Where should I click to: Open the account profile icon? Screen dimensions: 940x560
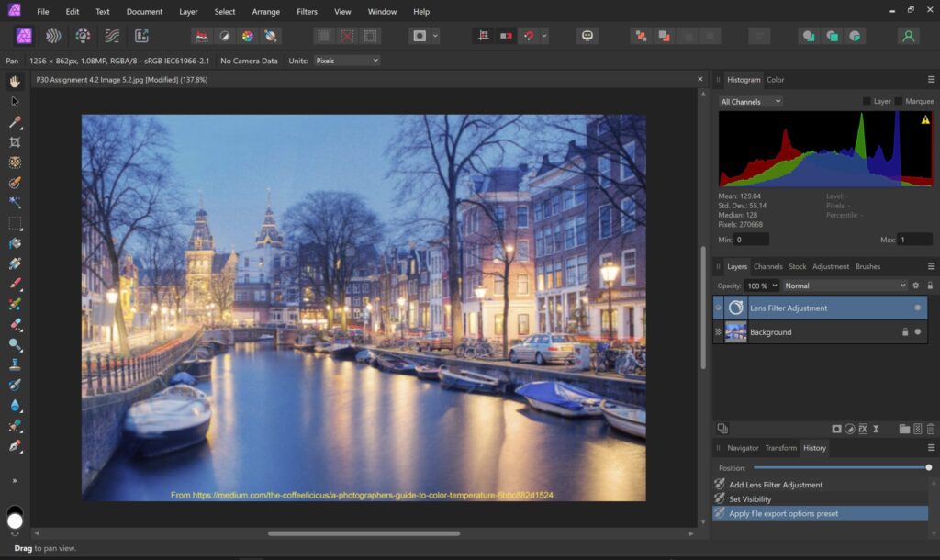tap(908, 36)
